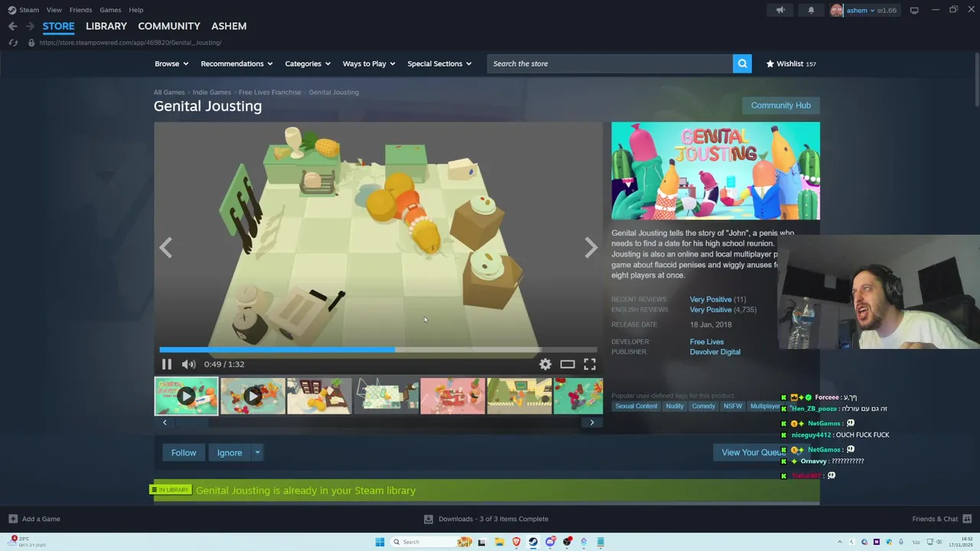The width and height of the screenshot is (980, 551).
Task: Open the Steam announcements megaphone icon
Action: point(780,10)
